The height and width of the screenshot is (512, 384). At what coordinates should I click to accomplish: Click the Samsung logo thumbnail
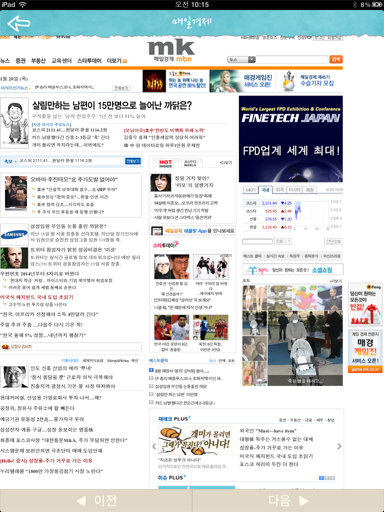[x=14, y=234]
